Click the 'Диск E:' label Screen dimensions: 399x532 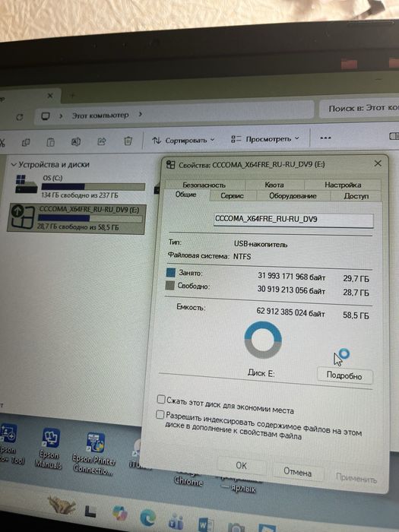click(261, 373)
